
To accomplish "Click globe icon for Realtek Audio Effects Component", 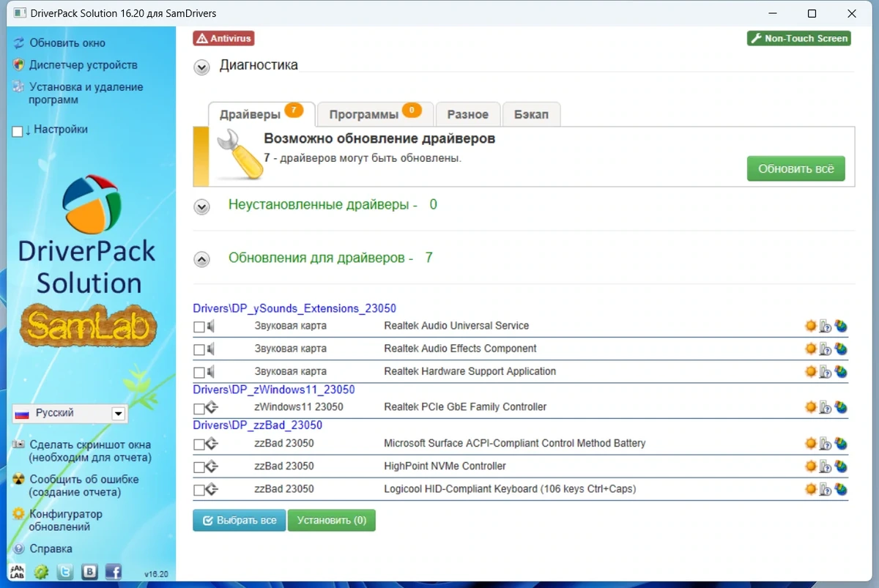I will [x=841, y=349].
